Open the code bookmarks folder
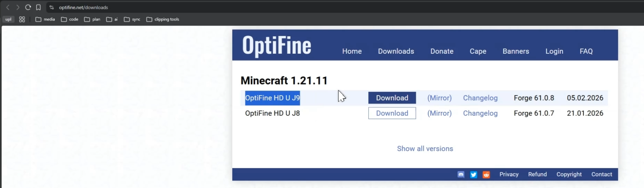644x188 pixels. point(70,19)
